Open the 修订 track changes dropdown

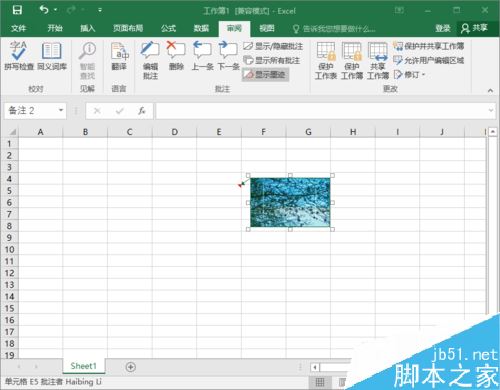click(409, 74)
